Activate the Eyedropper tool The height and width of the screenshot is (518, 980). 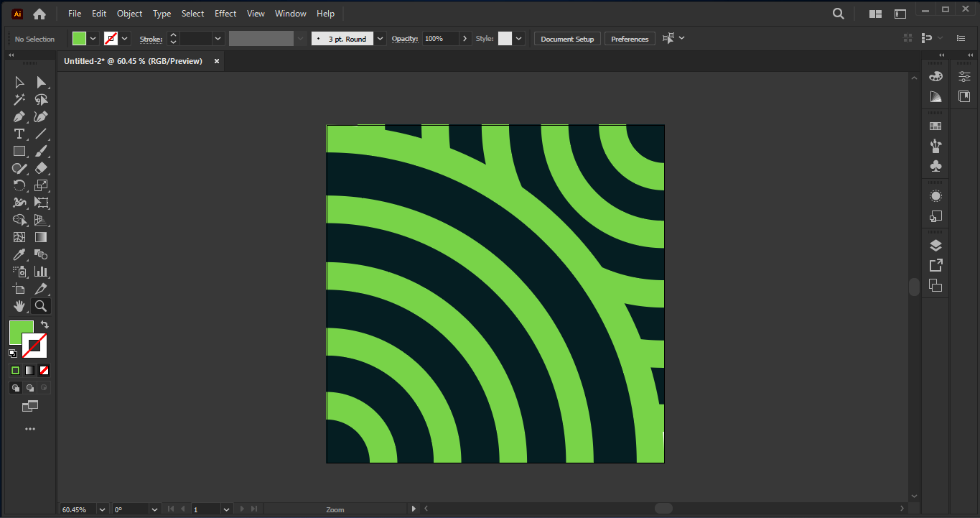[x=19, y=254]
